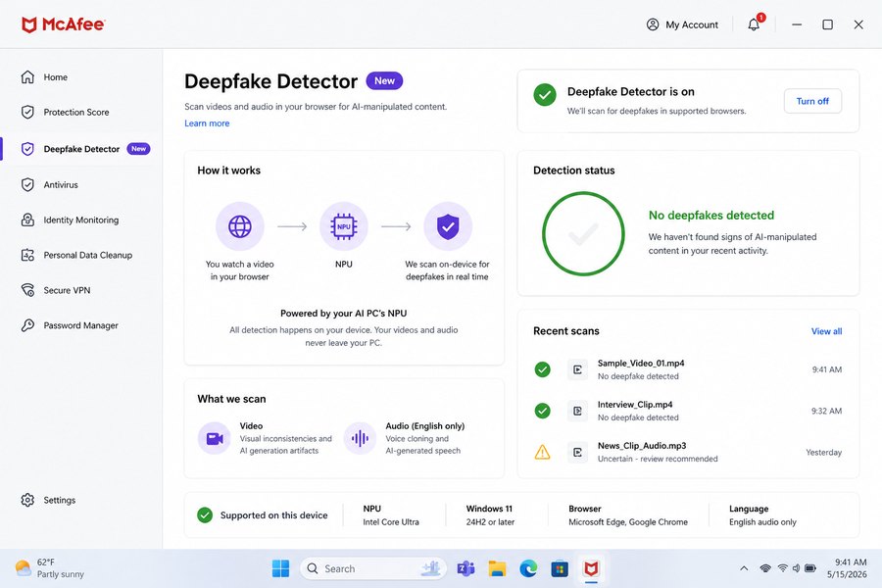Click 'Intel Core Ultra' NPU text

coord(391,522)
